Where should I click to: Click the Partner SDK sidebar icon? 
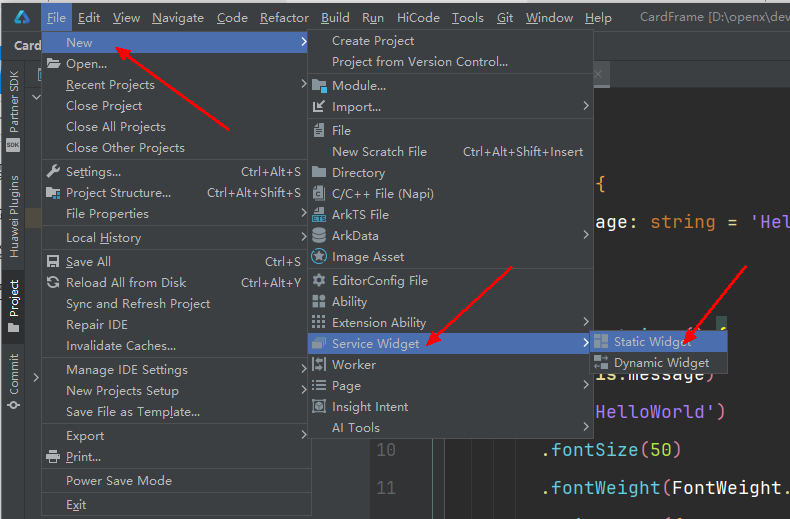(x=13, y=145)
